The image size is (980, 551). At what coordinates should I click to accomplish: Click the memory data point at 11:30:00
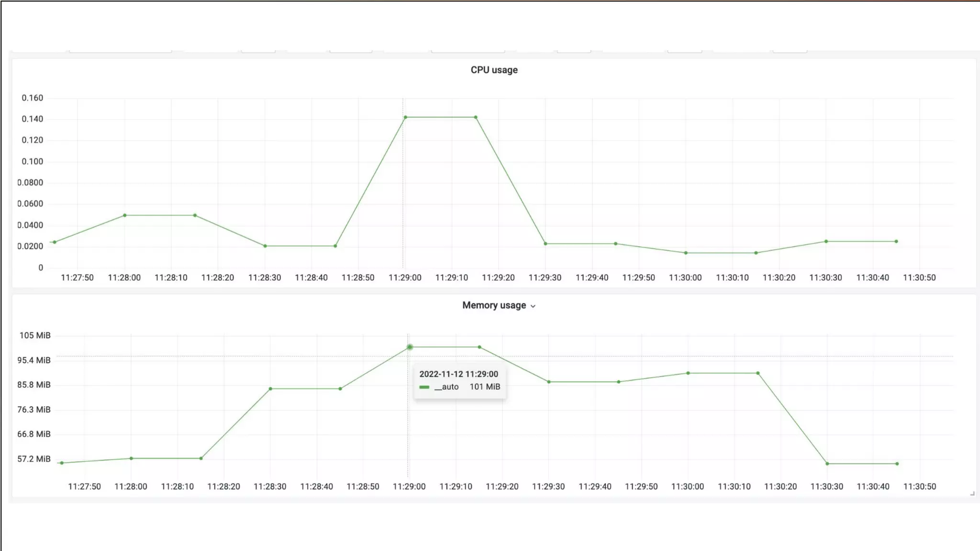tap(688, 373)
